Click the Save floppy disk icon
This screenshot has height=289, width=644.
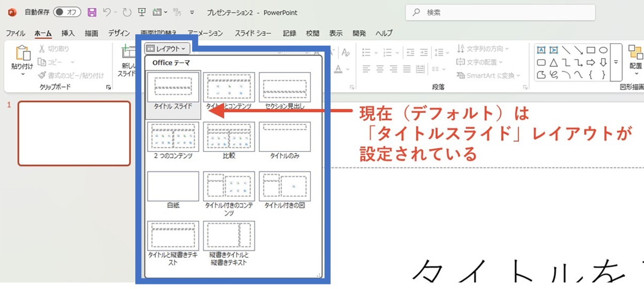point(92,12)
